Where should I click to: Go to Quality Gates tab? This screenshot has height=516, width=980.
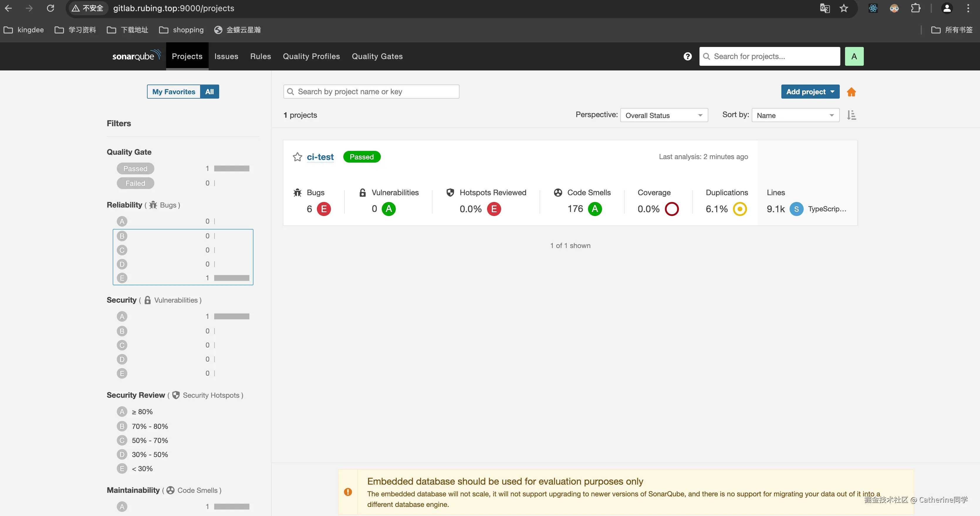[377, 56]
